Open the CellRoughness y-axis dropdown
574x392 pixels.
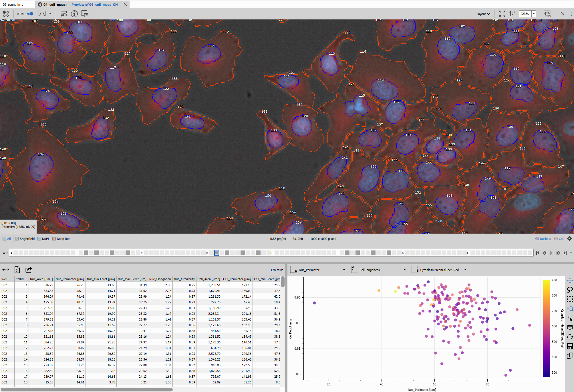(404, 269)
